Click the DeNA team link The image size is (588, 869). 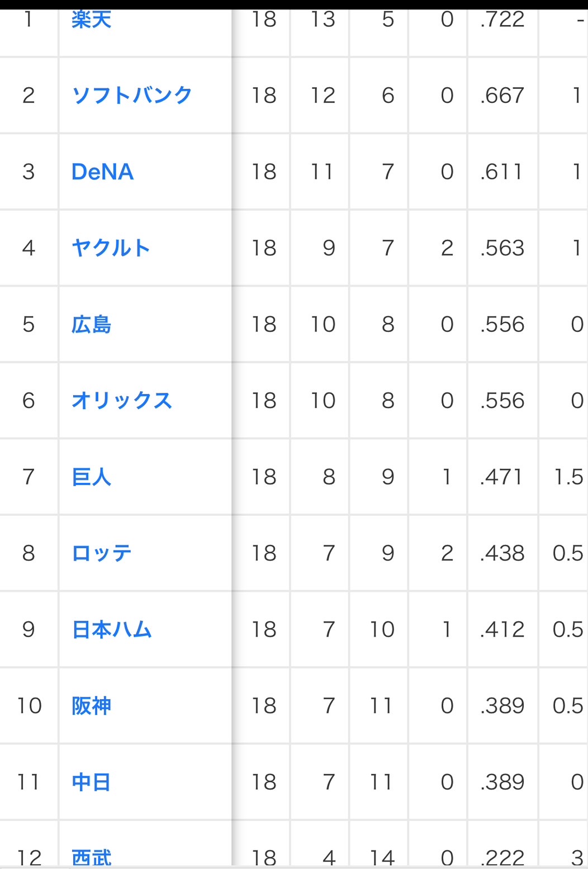[103, 172]
